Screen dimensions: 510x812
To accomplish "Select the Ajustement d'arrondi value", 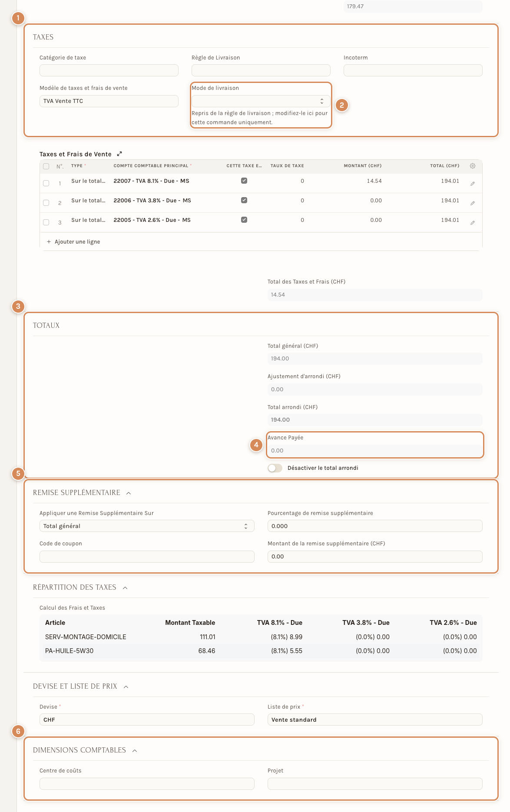I will (x=375, y=389).
